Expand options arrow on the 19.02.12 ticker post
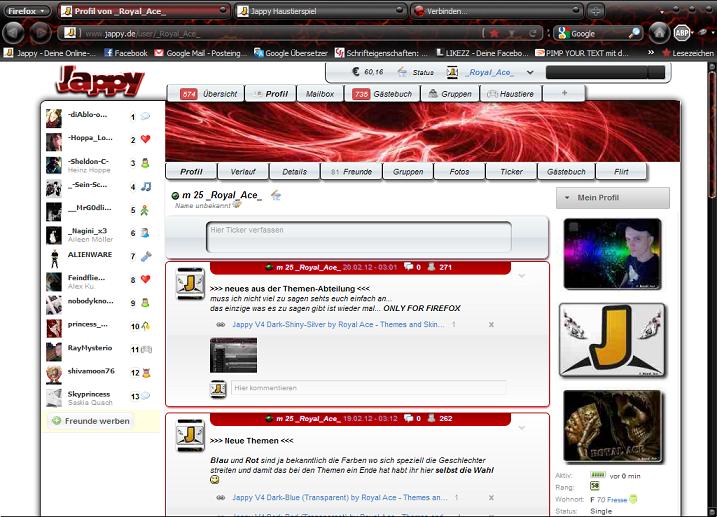This screenshot has width=717, height=517. tap(521, 428)
